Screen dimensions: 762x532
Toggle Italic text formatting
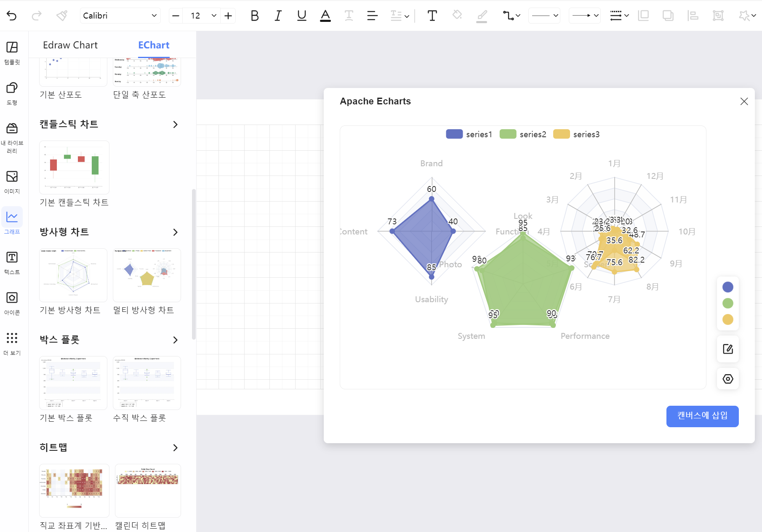(278, 16)
